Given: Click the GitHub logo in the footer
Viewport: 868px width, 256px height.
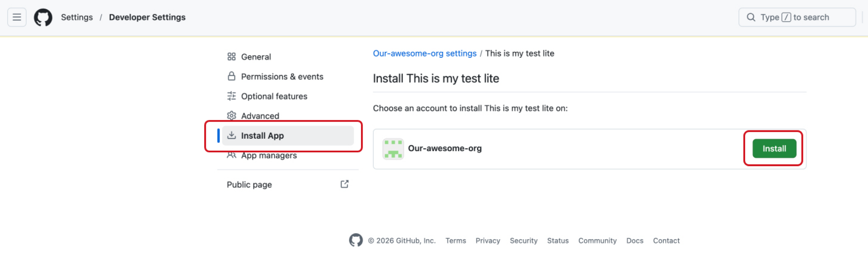Looking at the screenshot, I should (356, 240).
